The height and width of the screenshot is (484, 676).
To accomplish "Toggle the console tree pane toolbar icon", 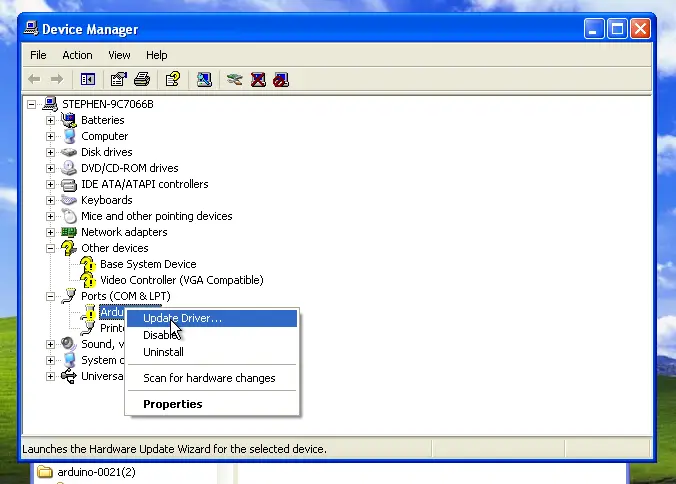I will tap(88, 79).
